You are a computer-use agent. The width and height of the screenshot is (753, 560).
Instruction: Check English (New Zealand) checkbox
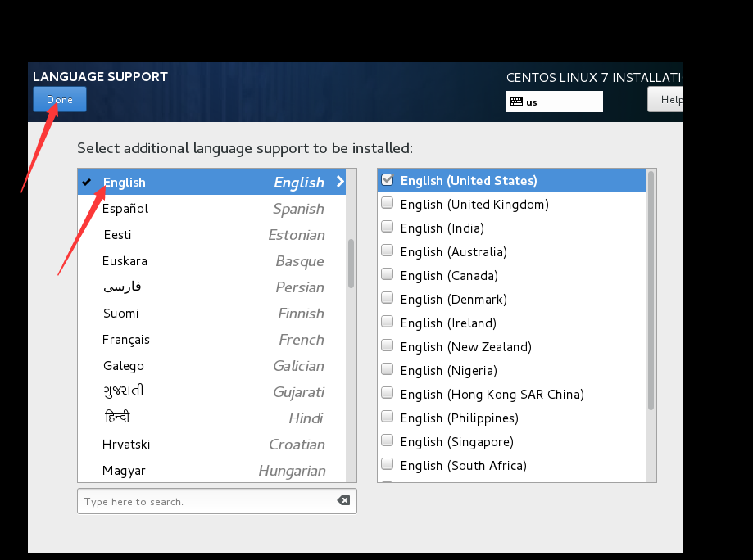(x=387, y=346)
